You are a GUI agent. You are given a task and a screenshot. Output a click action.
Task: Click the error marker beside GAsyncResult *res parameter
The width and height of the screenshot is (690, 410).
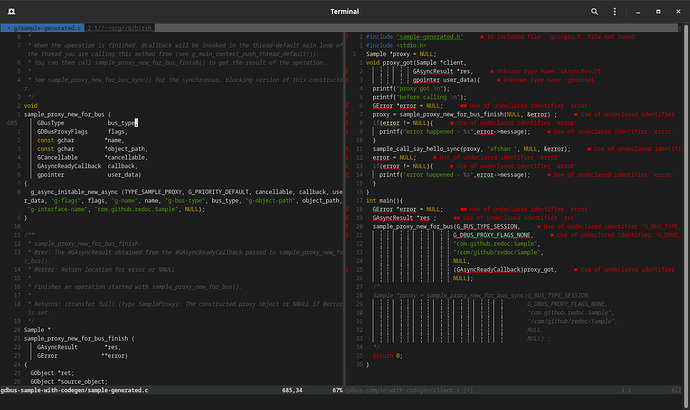pyautogui.click(x=348, y=71)
